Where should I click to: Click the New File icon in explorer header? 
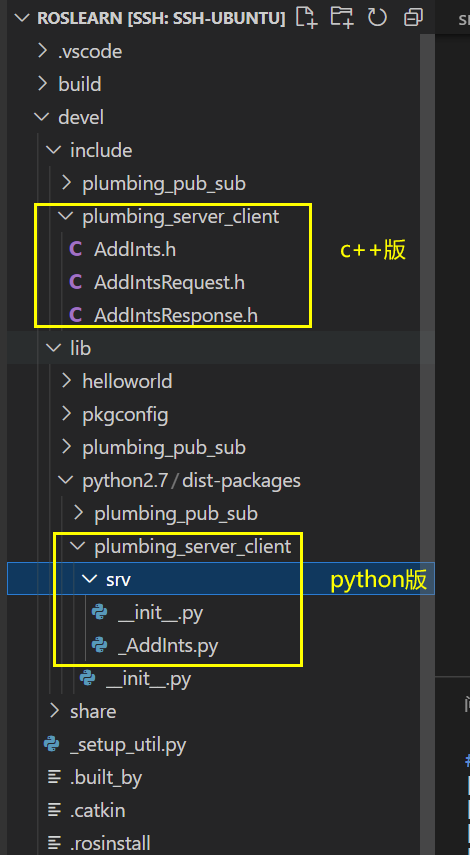click(x=306, y=17)
